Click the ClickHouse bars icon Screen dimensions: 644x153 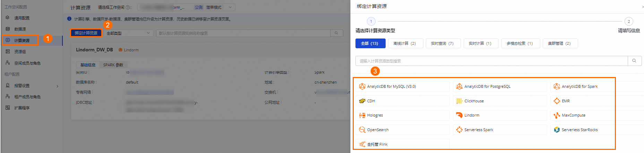pos(459,101)
